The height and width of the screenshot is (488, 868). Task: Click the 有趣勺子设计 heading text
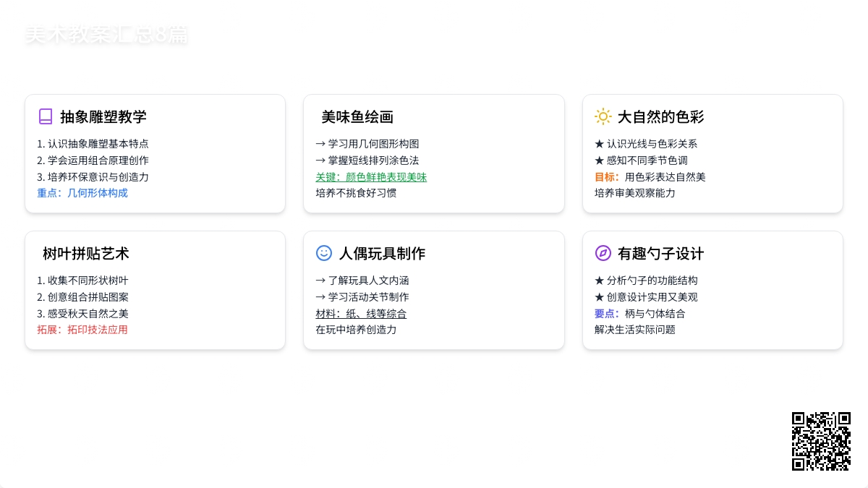click(660, 254)
